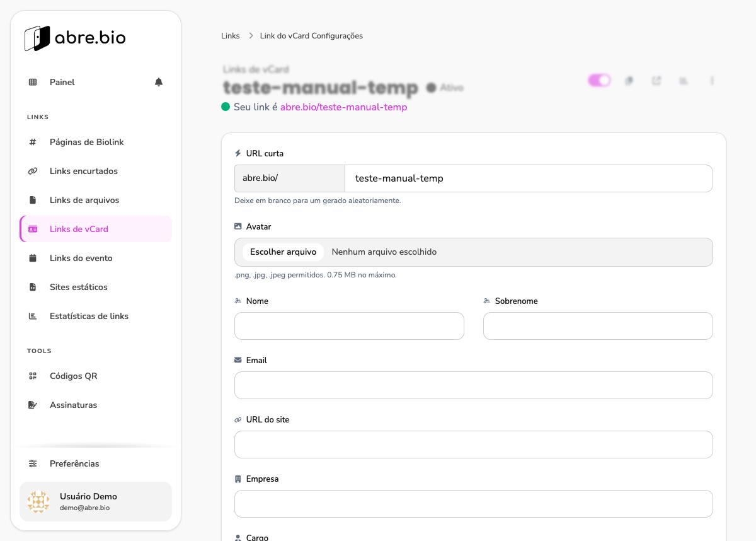This screenshot has width=756, height=541.
Task: Click the URL do site input field
Action: [474, 445]
